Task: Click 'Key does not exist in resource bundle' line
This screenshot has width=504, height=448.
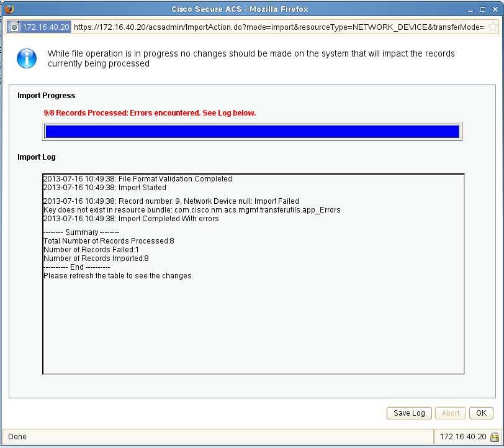Action: (192, 210)
